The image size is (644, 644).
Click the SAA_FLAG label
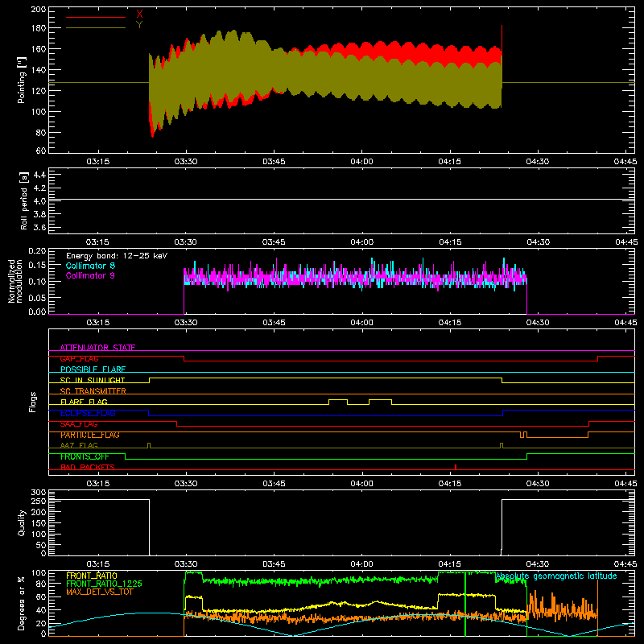pos(79,424)
